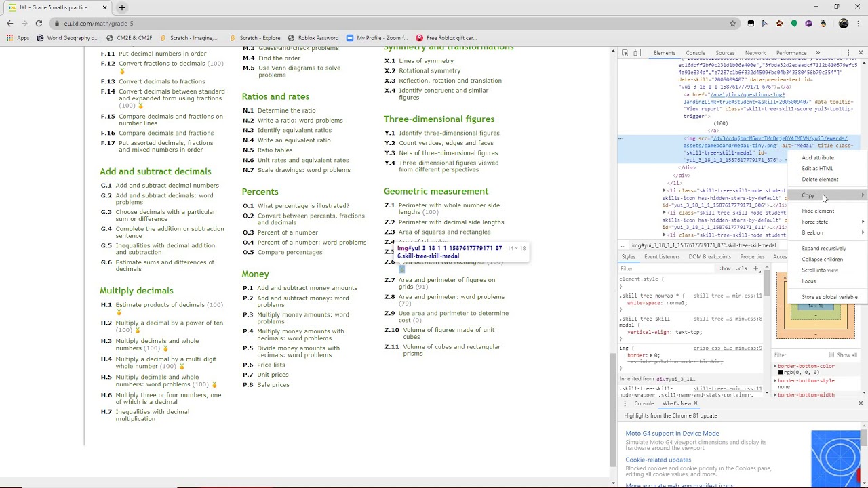Viewport: 868px width, 488px height.
Task: Open crisp-css min.css:9 source link
Action: 728,348
